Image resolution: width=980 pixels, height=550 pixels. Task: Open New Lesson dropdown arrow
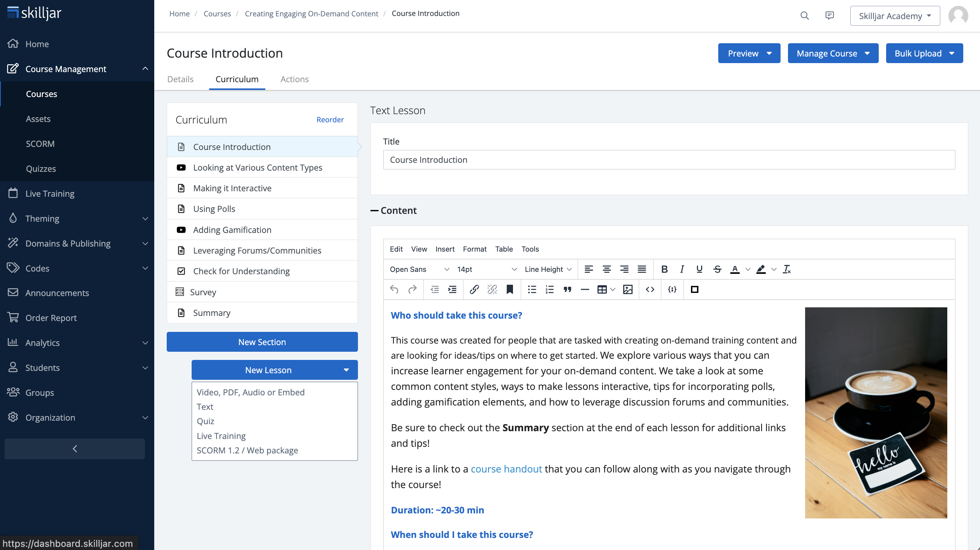coord(346,370)
